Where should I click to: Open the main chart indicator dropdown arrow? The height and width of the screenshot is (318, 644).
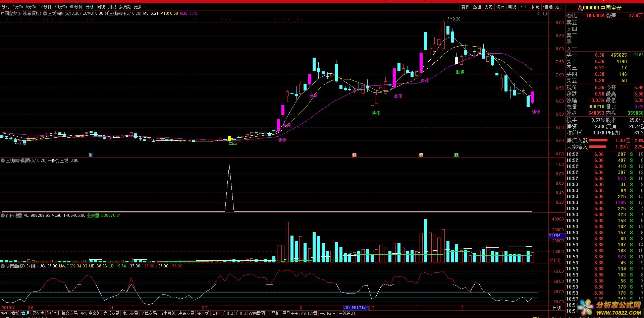44,14
